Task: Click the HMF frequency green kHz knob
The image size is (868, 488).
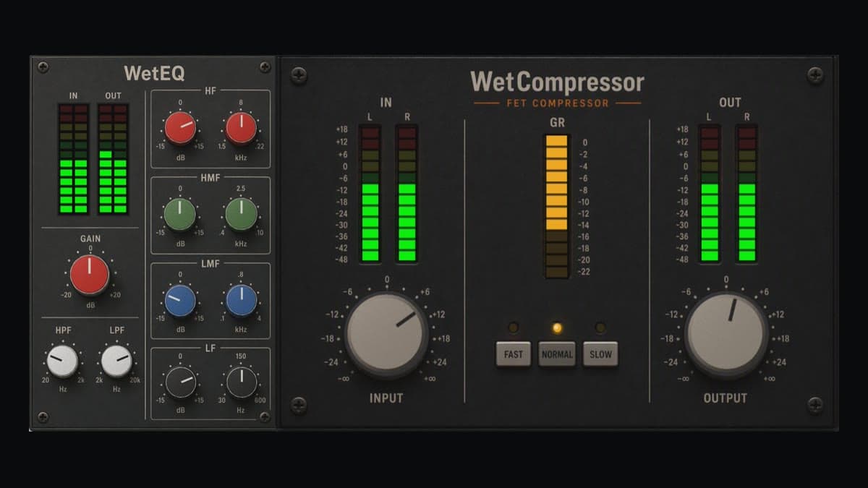Action: click(x=241, y=214)
